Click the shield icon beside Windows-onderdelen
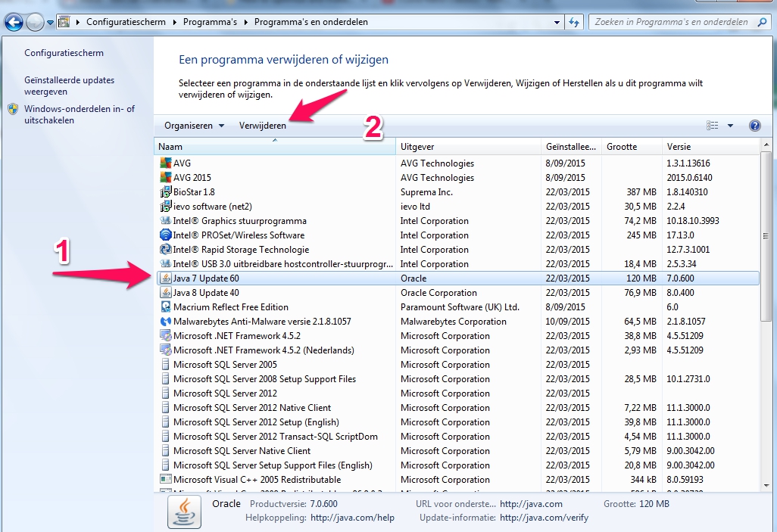The image size is (777, 532). point(14,109)
